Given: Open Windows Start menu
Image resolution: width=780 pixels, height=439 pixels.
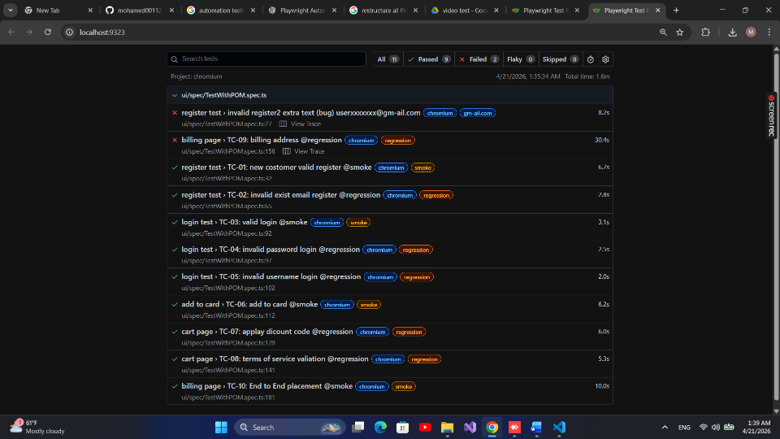Looking at the screenshot, I should click(x=221, y=427).
